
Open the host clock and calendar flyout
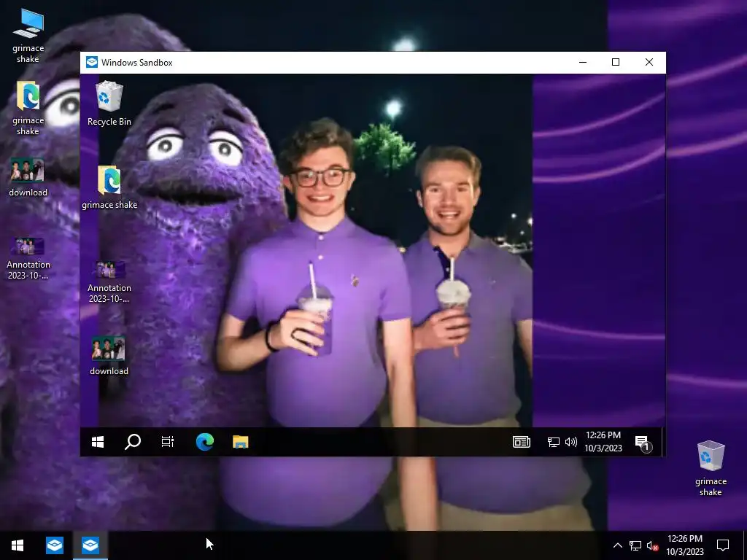click(x=684, y=545)
